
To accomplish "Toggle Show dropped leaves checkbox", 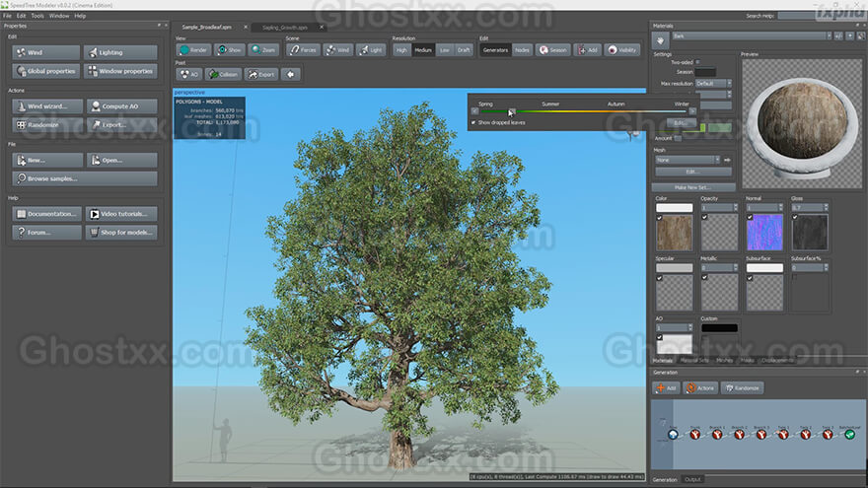I will pos(473,123).
